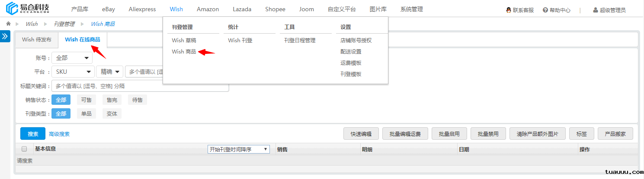644x179 pixels.
Task: Open the 开始刊登时间降序 sort dropdown
Action: point(238,149)
